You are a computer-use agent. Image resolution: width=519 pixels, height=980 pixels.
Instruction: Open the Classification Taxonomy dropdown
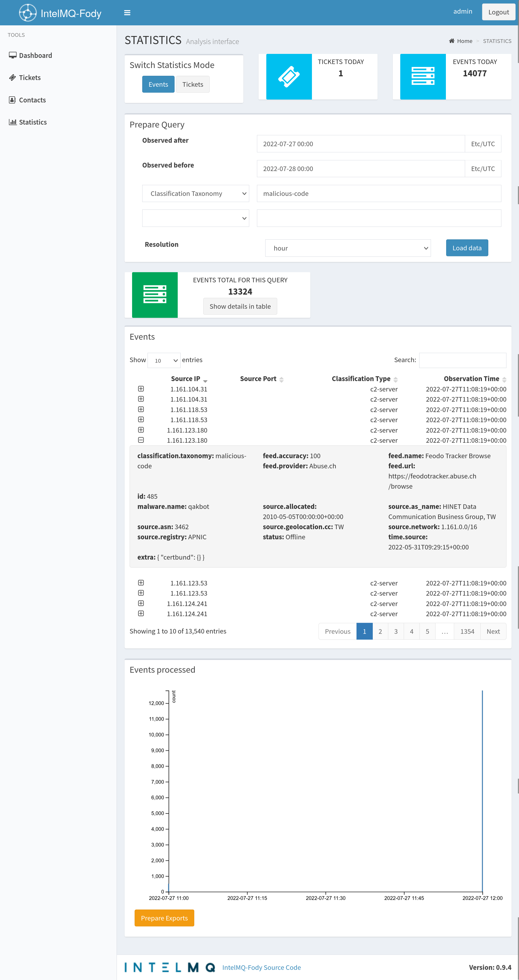[x=196, y=194]
